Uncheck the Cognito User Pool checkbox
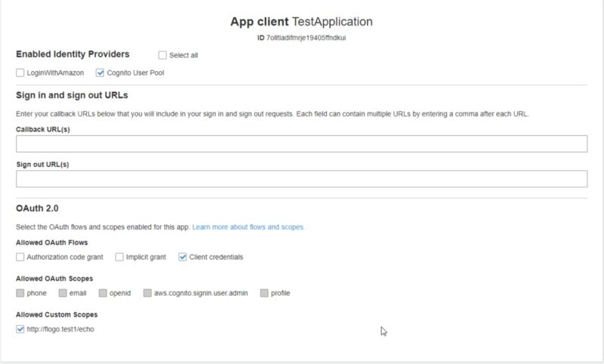The width and height of the screenshot is (604, 364). click(x=100, y=72)
